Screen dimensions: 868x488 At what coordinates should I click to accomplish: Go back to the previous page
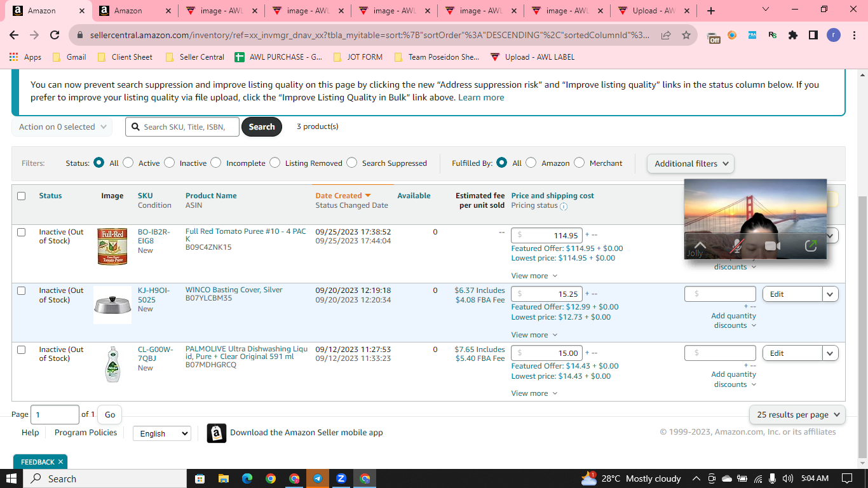[14, 36]
